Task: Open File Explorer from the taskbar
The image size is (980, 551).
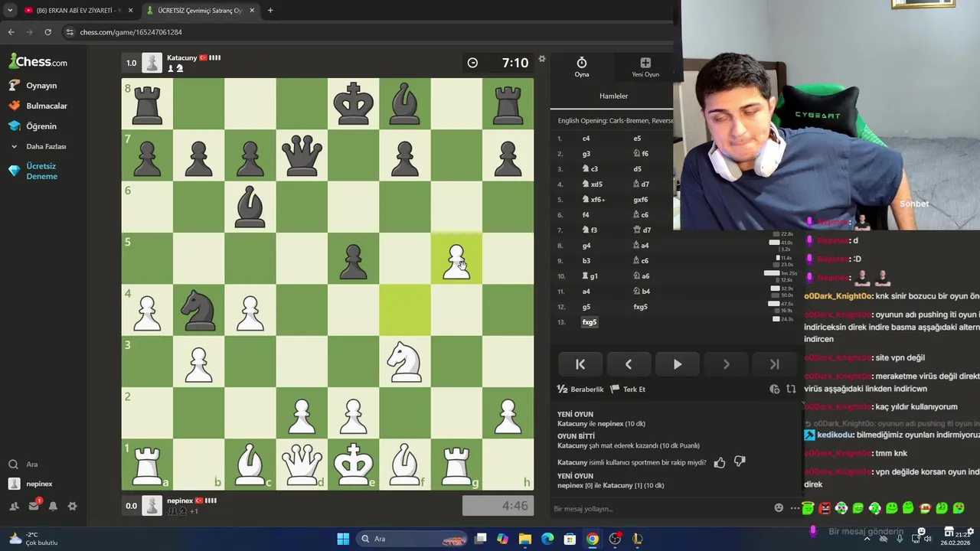Action: tap(525, 539)
